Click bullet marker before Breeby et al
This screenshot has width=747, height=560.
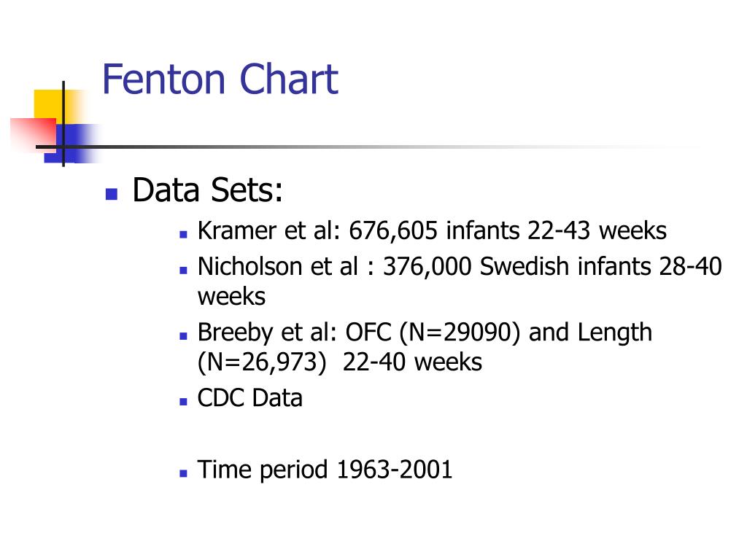(183, 336)
